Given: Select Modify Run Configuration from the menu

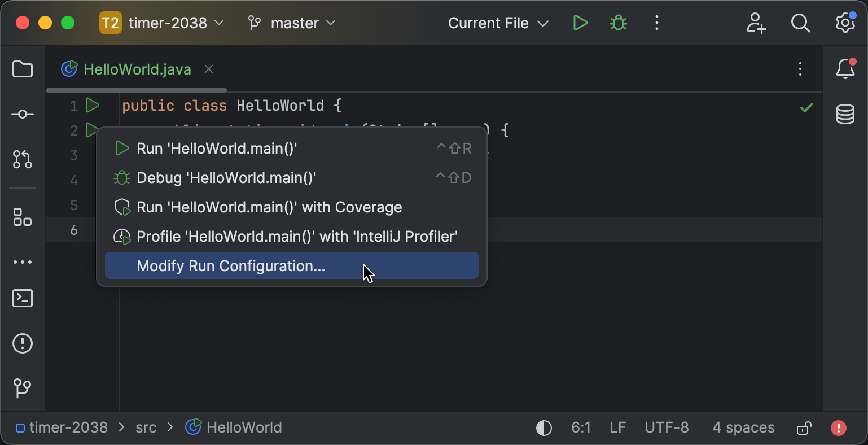Looking at the screenshot, I should [x=231, y=265].
